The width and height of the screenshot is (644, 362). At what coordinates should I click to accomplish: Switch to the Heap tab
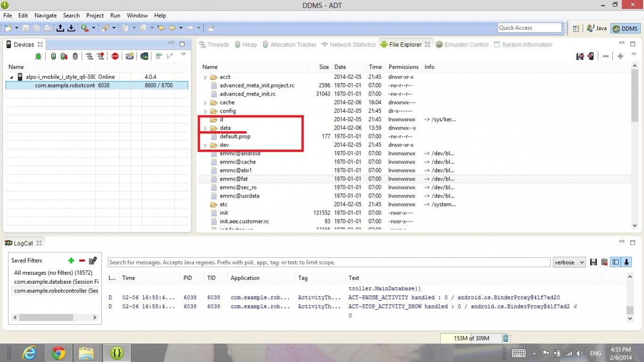coord(246,44)
